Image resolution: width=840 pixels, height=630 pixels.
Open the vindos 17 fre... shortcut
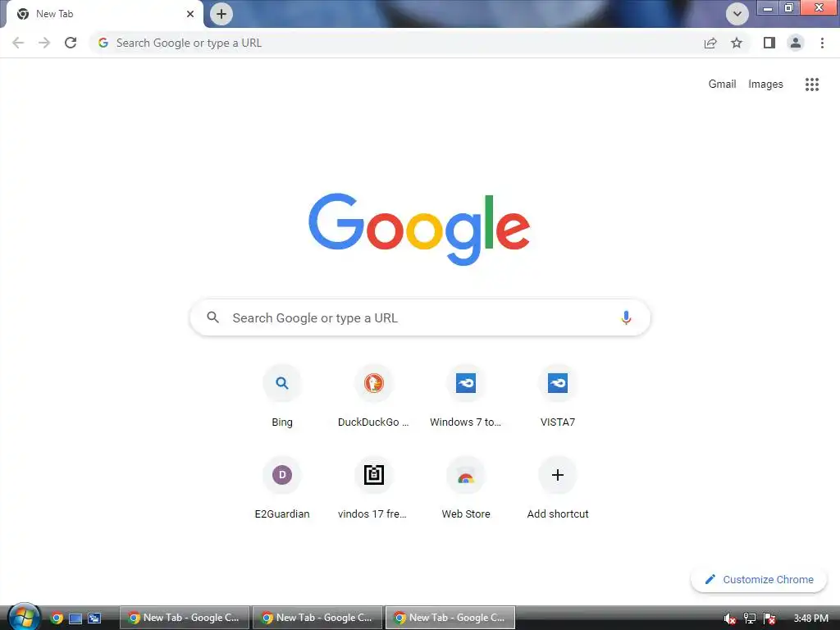pyautogui.click(x=373, y=489)
